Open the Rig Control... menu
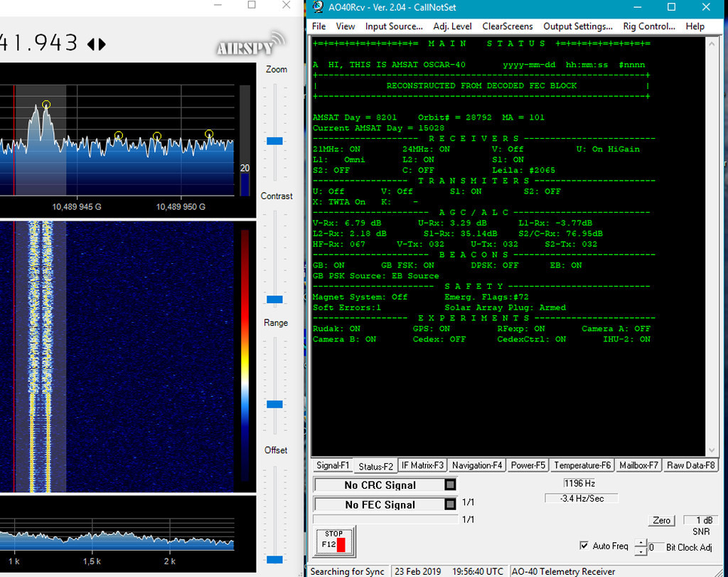Viewport: 728px width, 577px height. click(x=649, y=26)
